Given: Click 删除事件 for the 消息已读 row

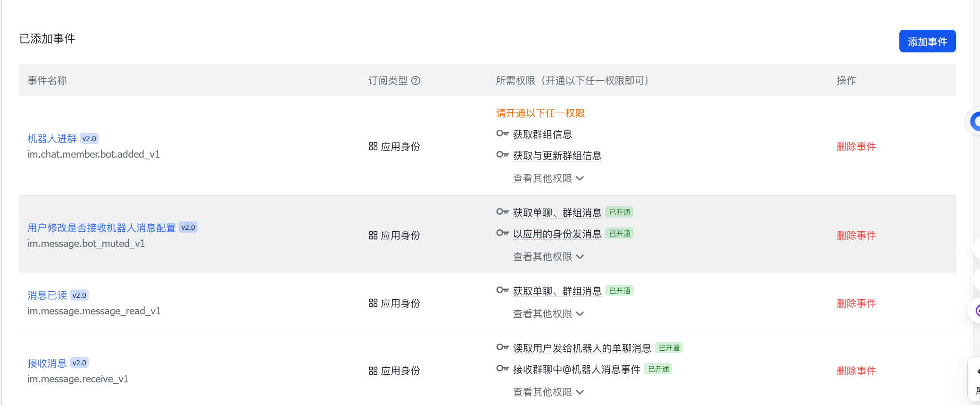Looking at the screenshot, I should coord(855,304).
